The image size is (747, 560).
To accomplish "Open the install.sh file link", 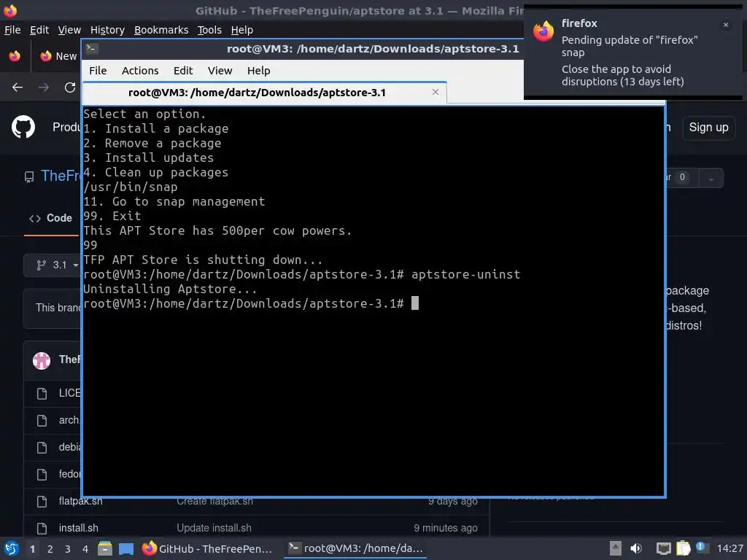I will click(79, 528).
